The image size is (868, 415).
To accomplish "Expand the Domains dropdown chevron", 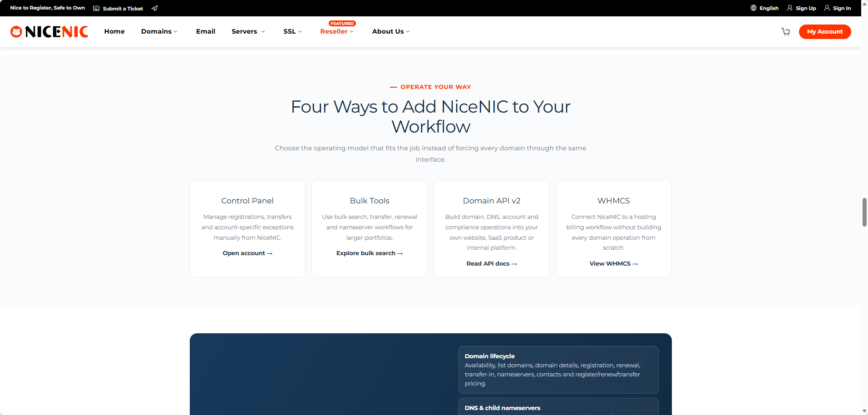I will point(176,32).
